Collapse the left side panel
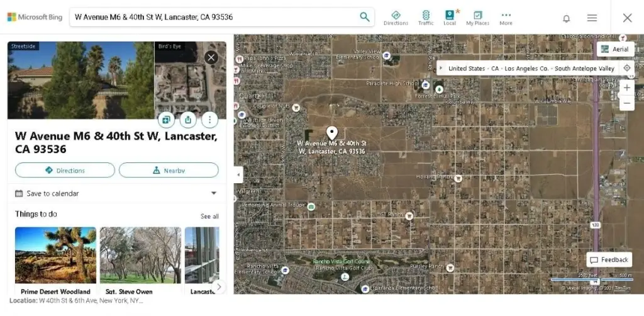This screenshot has width=644, height=316. 238,174
